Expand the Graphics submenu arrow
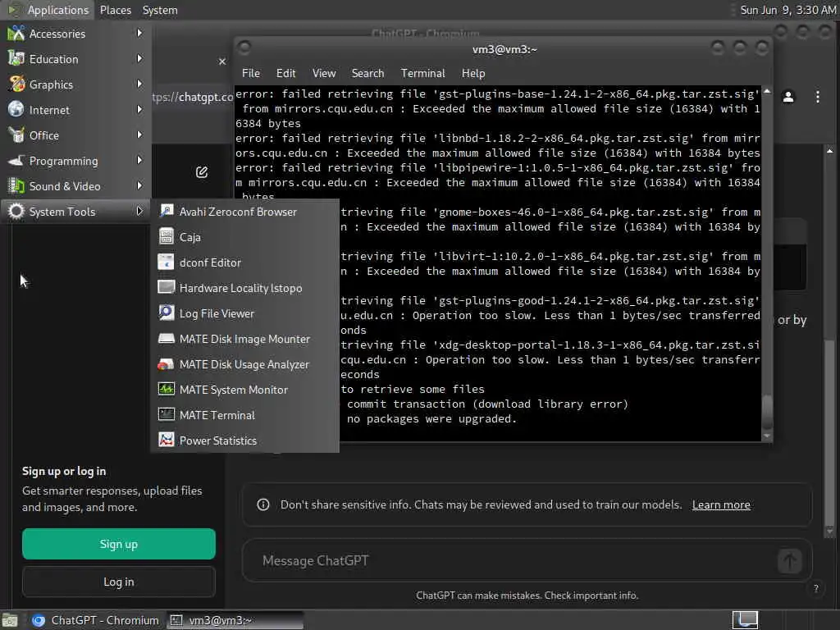The width and height of the screenshot is (840, 630). click(139, 84)
